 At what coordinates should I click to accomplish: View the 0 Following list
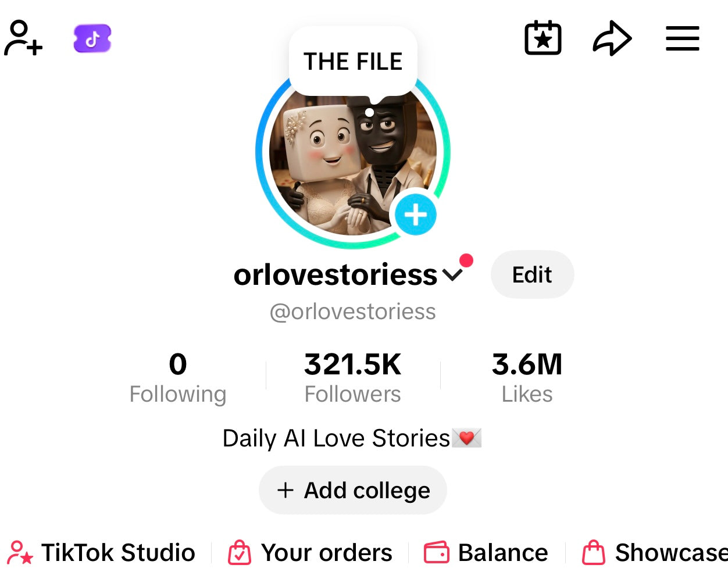click(x=178, y=378)
